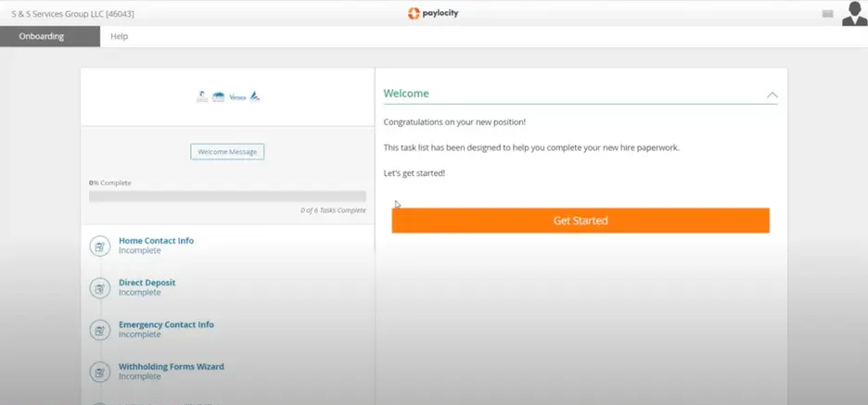Image resolution: width=868 pixels, height=405 pixels.
Task: Click the Get Started button
Action: tap(581, 221)
